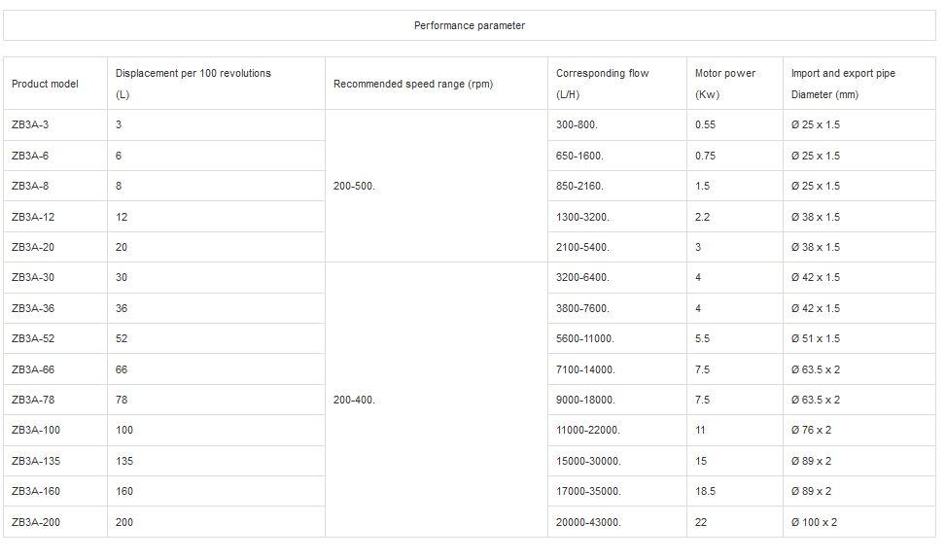The width and height of the screenshot is (946, 560).
Task: Select the Product model column header
Action: (x=45, y=85)
